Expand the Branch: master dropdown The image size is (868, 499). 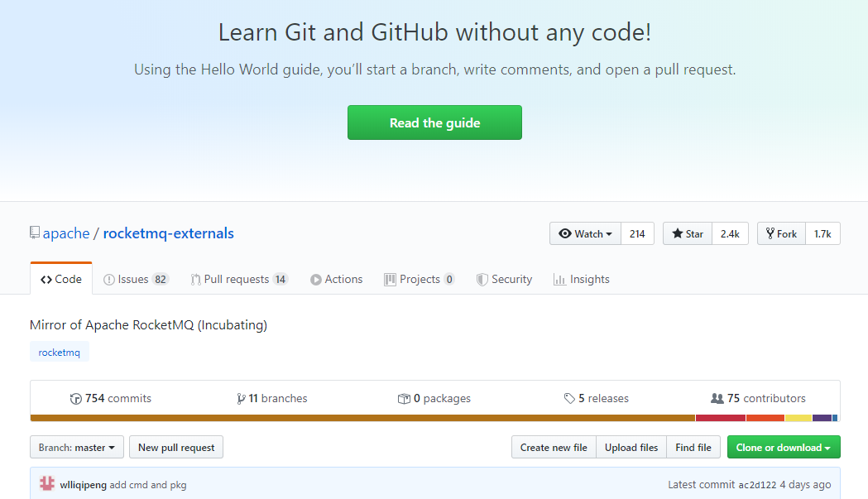77,447
